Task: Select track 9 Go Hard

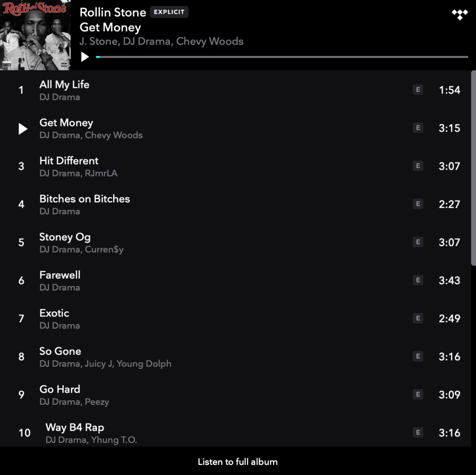Action: click(x=236, y=395)
